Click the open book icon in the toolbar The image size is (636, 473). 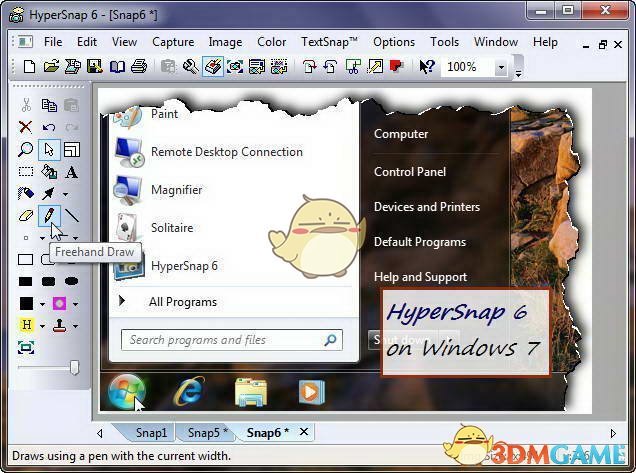[117, 66]
